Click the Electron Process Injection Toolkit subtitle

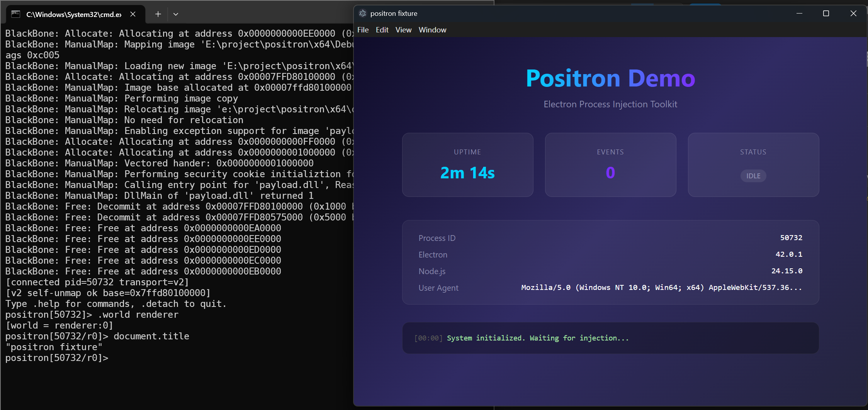pos(610,104)
